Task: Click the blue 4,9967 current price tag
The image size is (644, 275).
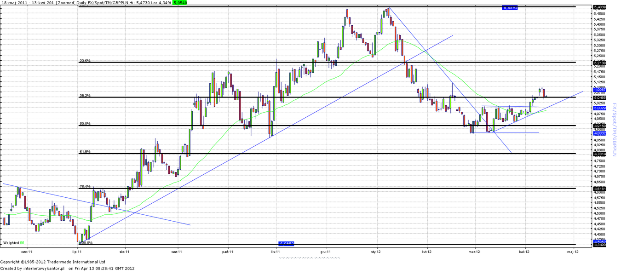Action: click(600, 90)
